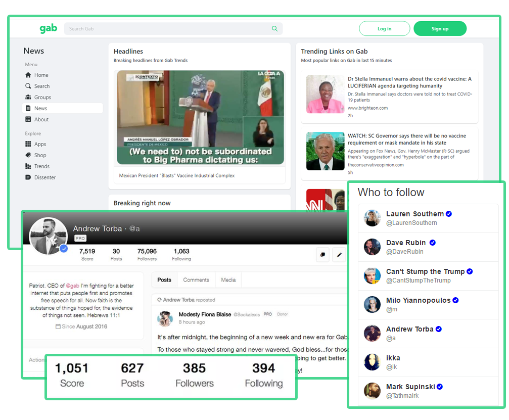Click the pencil edit icon button
509x420 pixels.
(x=339, y=255)
